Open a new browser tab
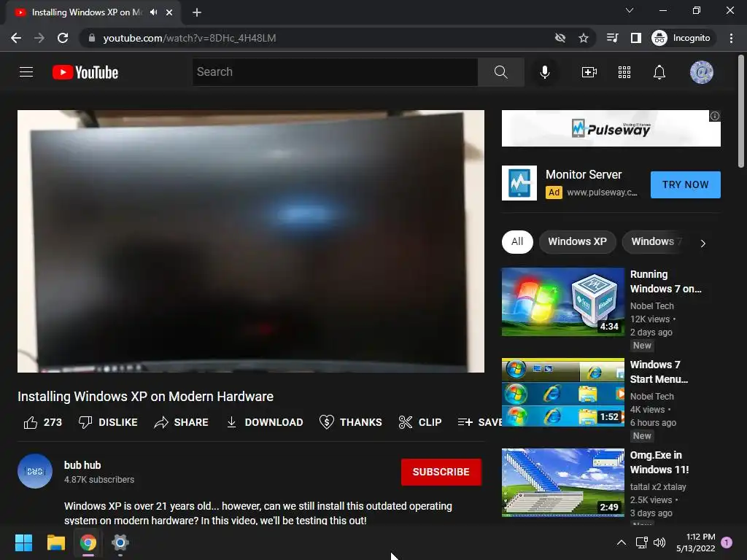The image size is (747, 560). (x=197, y=13)
